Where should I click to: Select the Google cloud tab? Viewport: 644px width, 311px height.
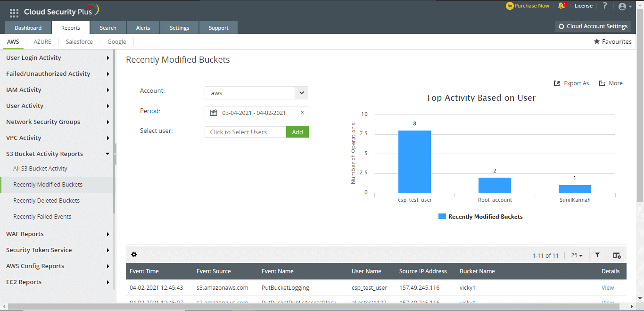[x=117, y=41]
